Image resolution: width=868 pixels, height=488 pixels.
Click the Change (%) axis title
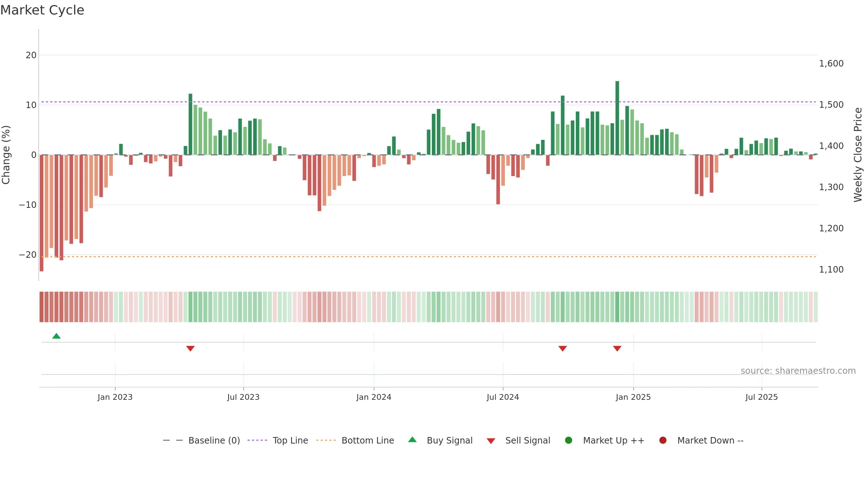[x=6, y=155]
